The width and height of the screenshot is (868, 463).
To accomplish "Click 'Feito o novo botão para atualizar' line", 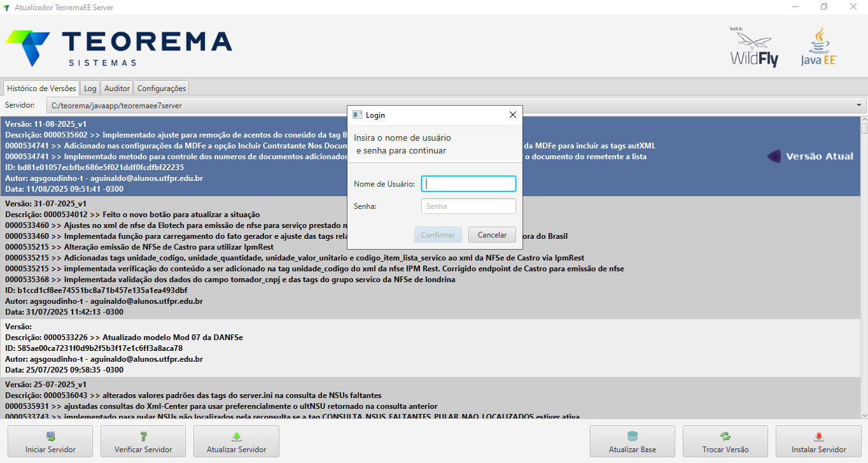I will pos(132,215).
